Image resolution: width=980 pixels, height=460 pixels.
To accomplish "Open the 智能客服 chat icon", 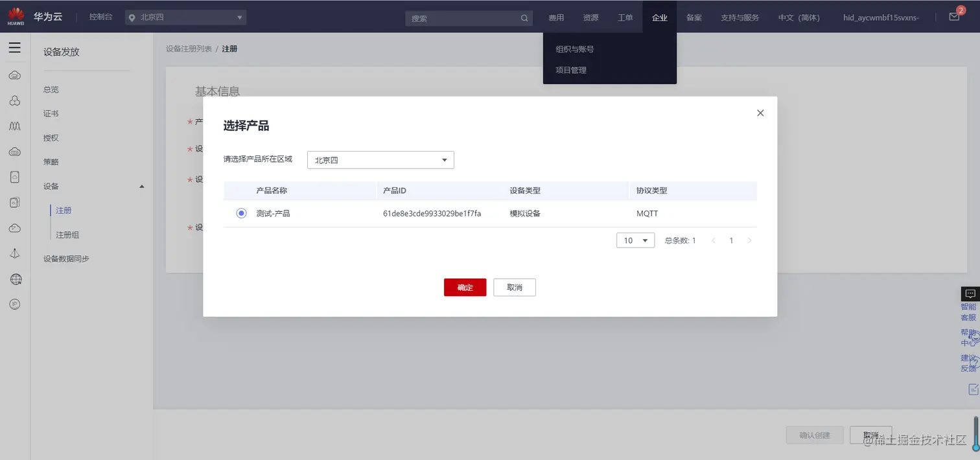I will coord(970,293).
